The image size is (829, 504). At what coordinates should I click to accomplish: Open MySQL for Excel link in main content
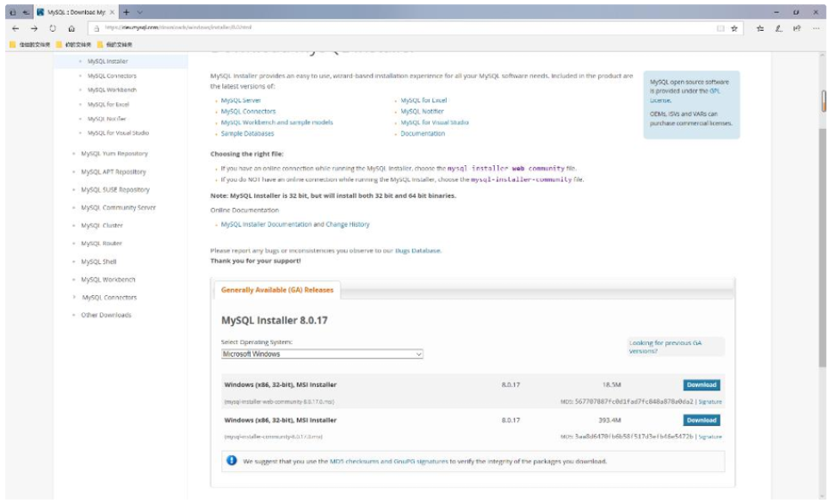[x=424, y=101]
